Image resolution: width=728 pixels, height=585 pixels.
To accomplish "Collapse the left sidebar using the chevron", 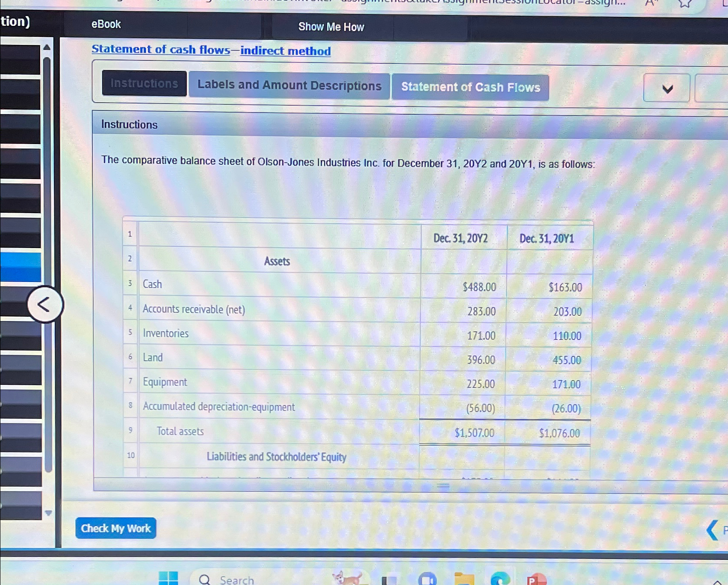I will pyautogui.click(x=44, y=303).
